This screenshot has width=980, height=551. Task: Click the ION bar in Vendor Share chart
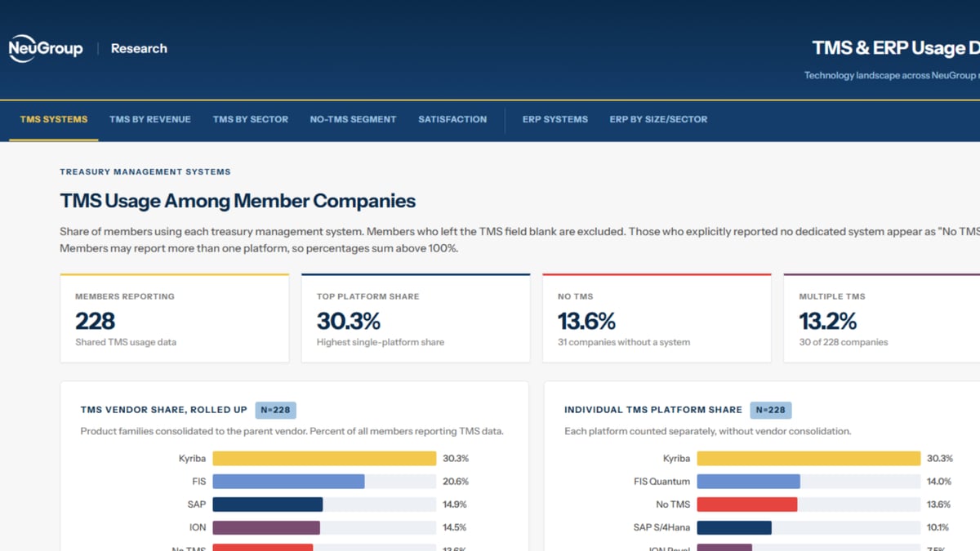tap(266, 527)
